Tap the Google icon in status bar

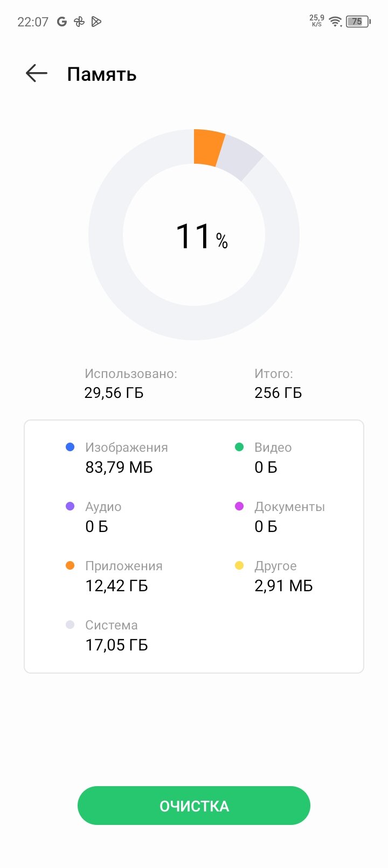[62, 22]
